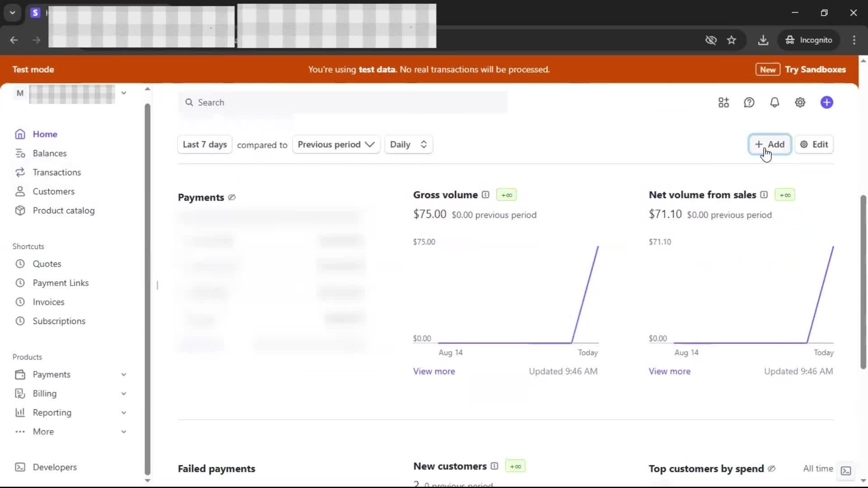Click the sidebar vertical scrollbar

[x=147, y=289]
